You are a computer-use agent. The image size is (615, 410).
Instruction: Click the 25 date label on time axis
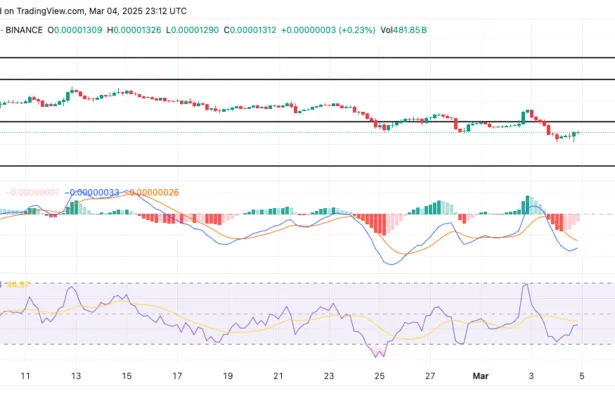pyautogui.click(x=380, y=377)
